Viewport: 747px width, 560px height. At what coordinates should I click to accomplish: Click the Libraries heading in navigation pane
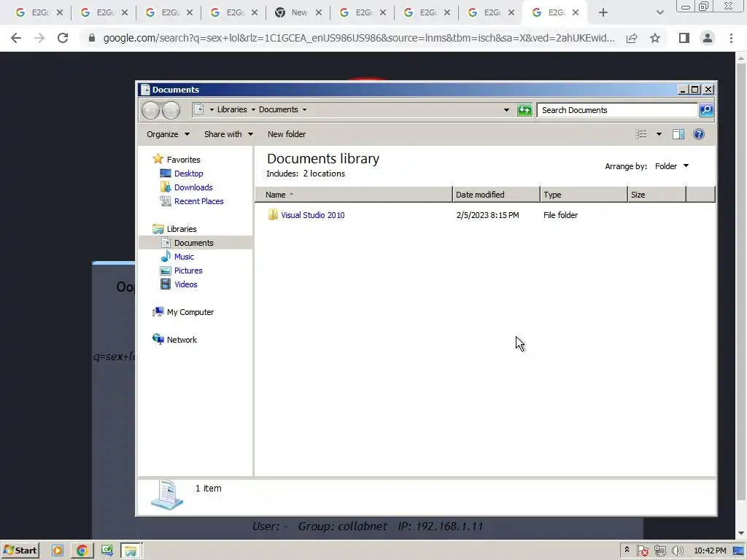(x=182, y=228)
